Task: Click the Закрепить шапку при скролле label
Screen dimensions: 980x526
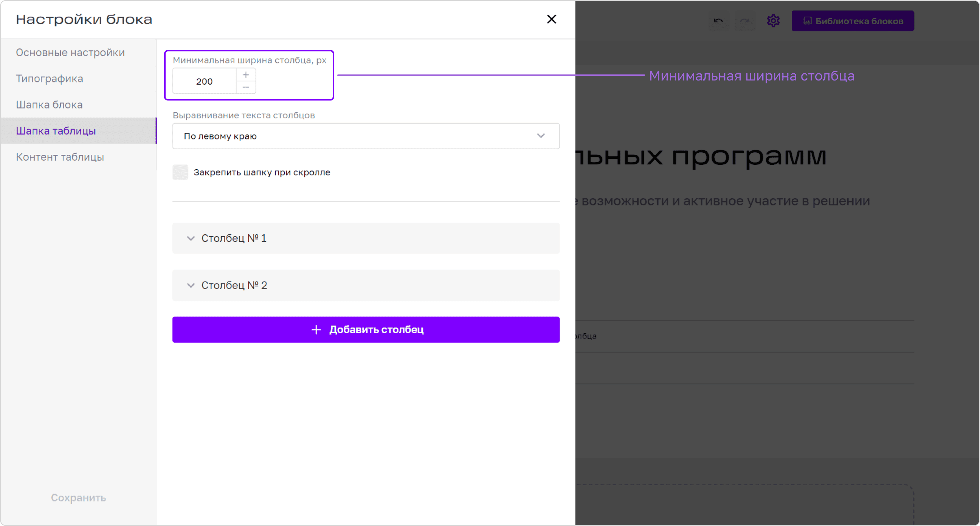Action: [262, 172]
